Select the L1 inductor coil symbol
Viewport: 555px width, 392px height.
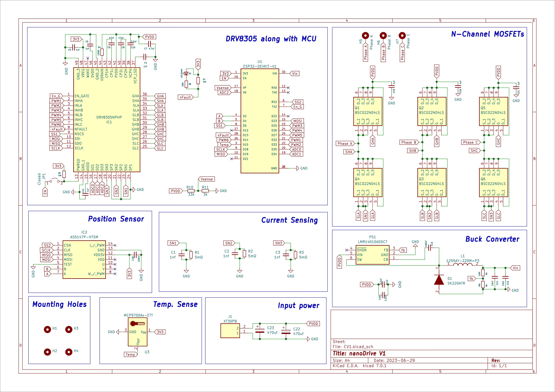(463, 265)
